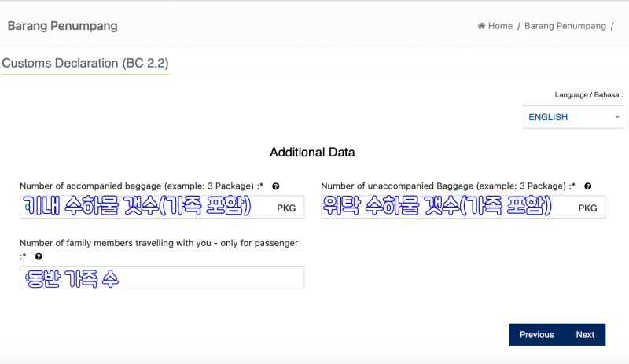The image size is (629, 364).
Task: Click the Barang Penumpang page title
Action: (63, 26)
